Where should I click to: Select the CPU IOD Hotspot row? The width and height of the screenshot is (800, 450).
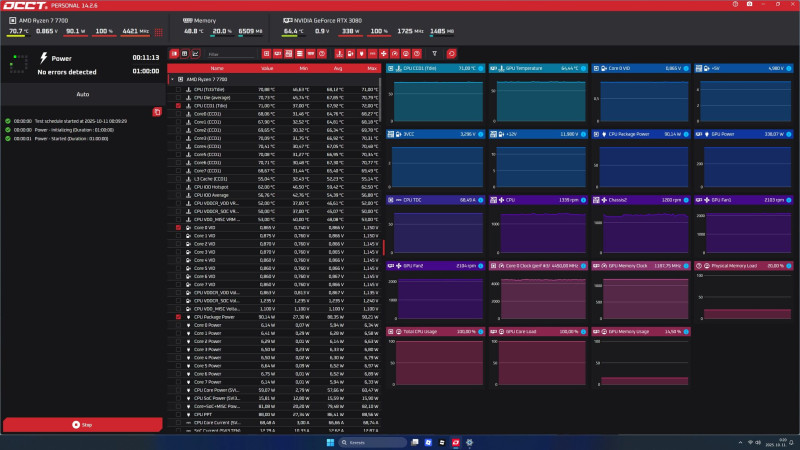click(274, 187)
